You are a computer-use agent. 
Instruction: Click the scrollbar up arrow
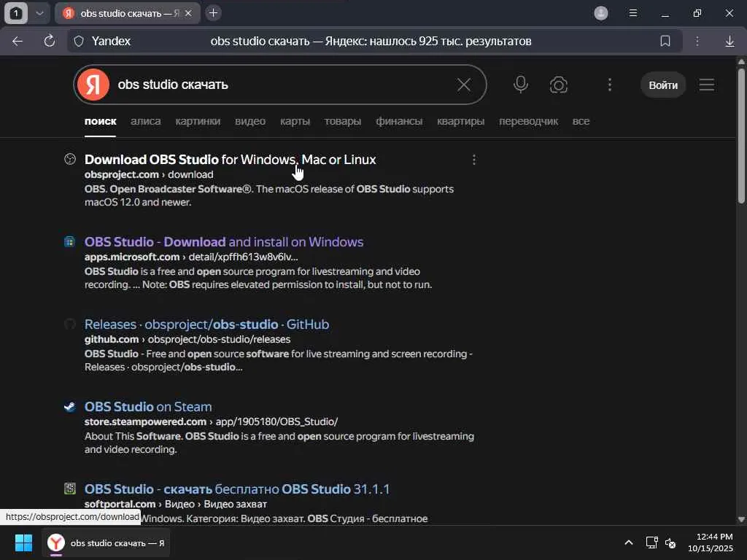pos(741,61)
